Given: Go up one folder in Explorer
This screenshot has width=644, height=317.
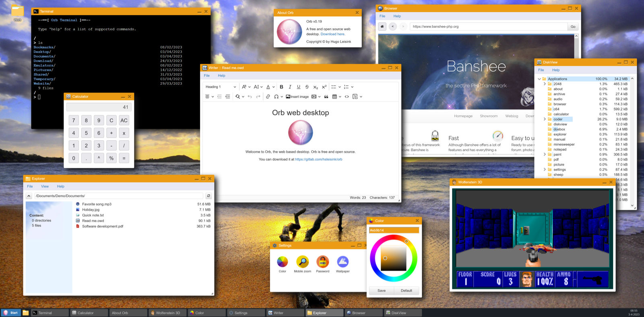Looking at the screenshot, I should (x=29, y=196).
